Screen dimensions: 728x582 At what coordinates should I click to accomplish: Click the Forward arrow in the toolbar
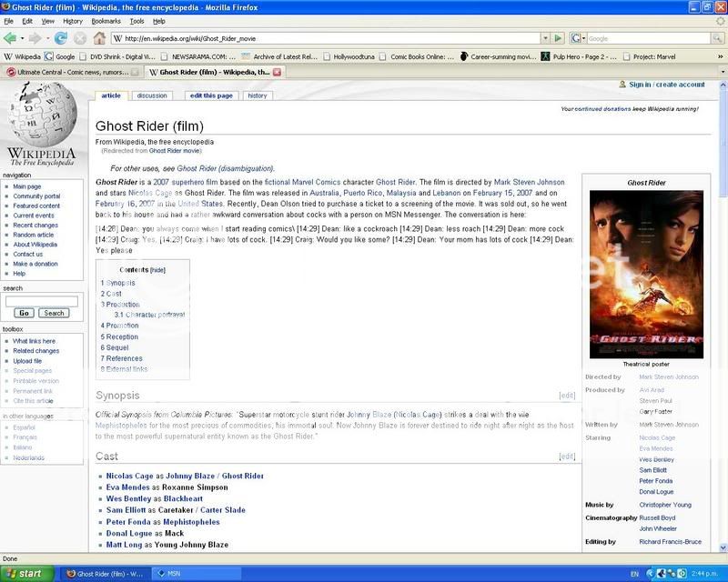pos(35,38)
